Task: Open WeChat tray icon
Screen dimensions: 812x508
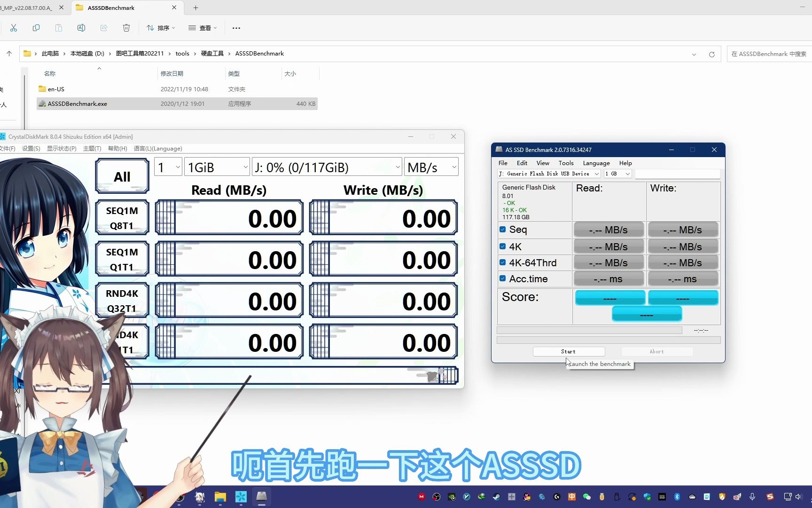Action: point(587,497)
